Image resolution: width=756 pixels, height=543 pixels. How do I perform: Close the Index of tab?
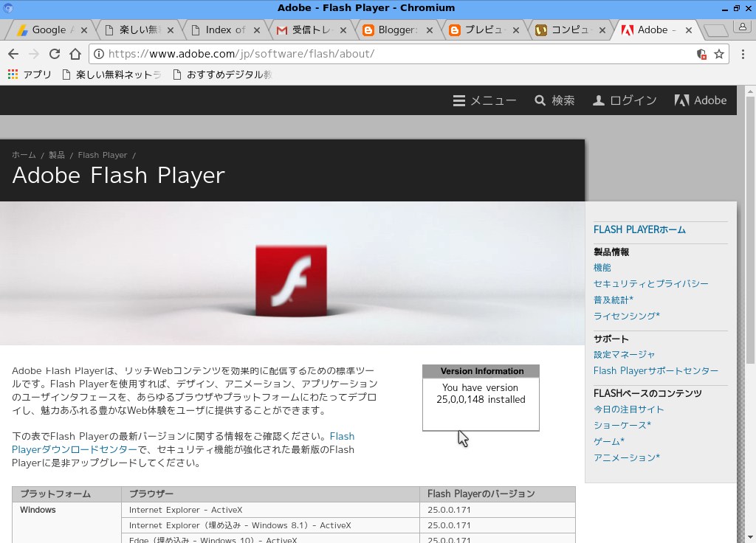click(x=257, y=30)
